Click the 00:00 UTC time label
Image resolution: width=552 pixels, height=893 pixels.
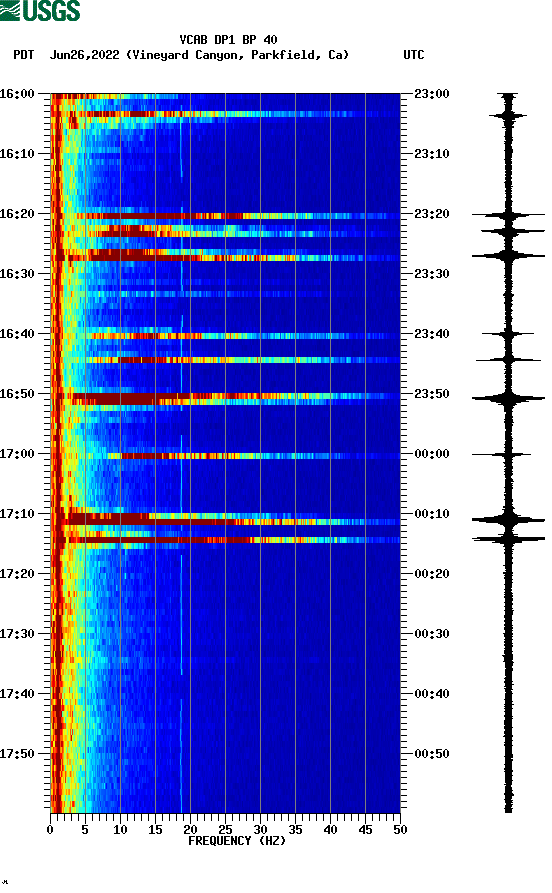tap(432, 454)
